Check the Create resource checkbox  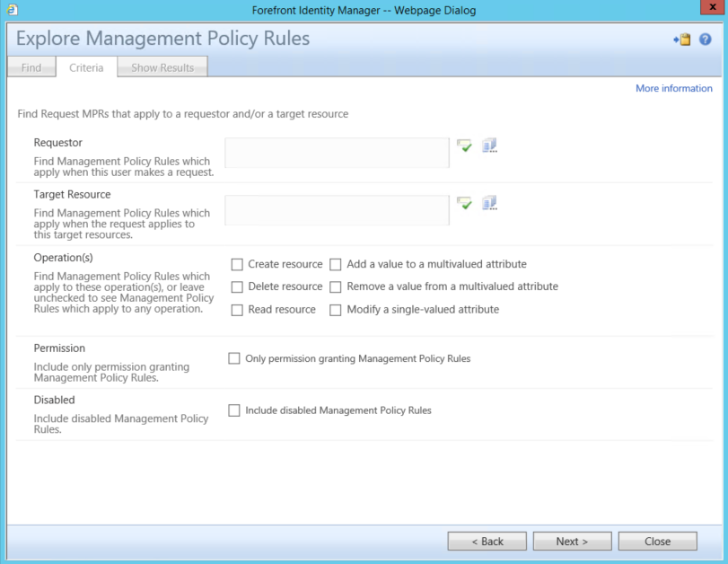click(237, 265)
